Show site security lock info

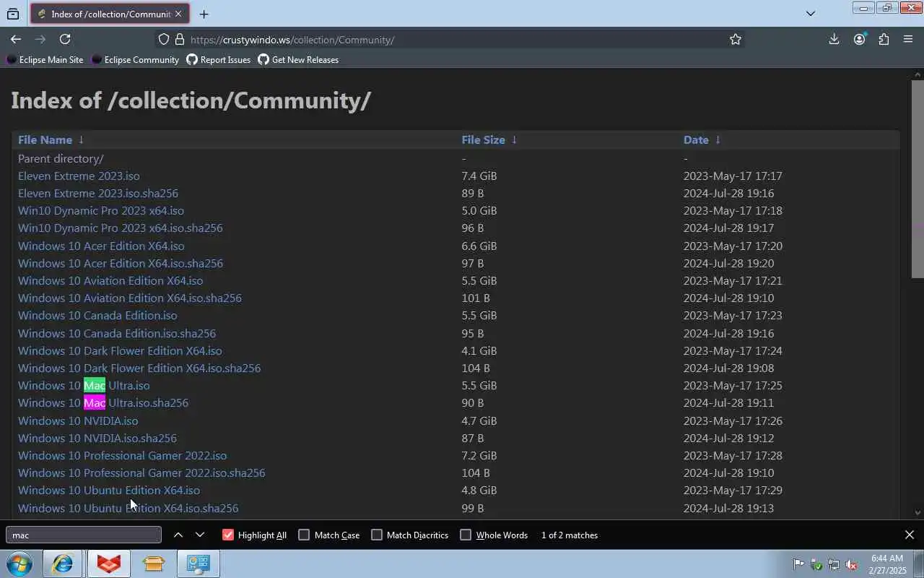click(179, 40)
